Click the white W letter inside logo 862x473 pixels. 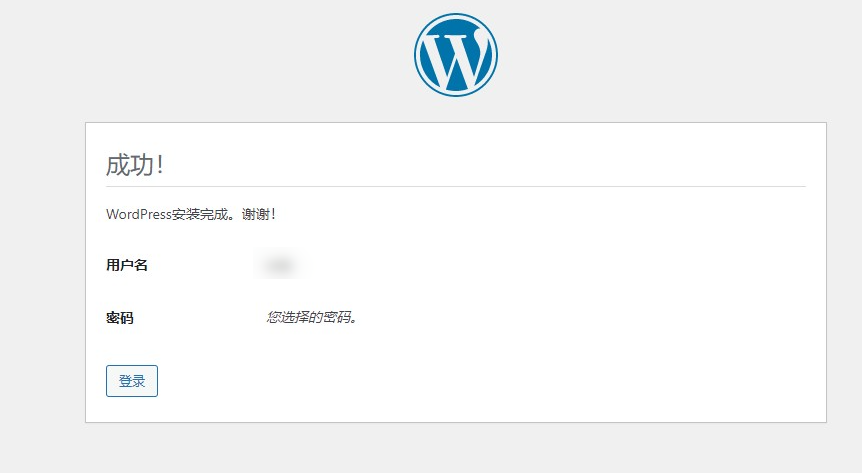pos(455,62)
